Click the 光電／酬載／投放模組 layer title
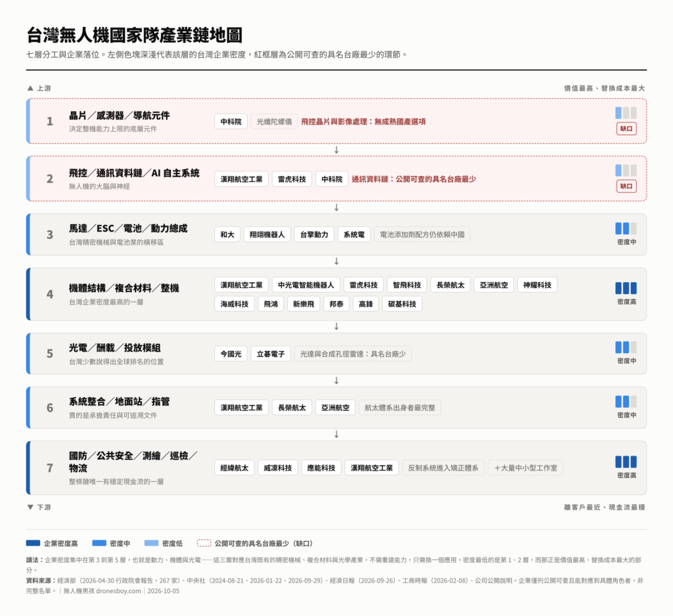The height and width of the screenshot is (616, 673). [115, 347]
